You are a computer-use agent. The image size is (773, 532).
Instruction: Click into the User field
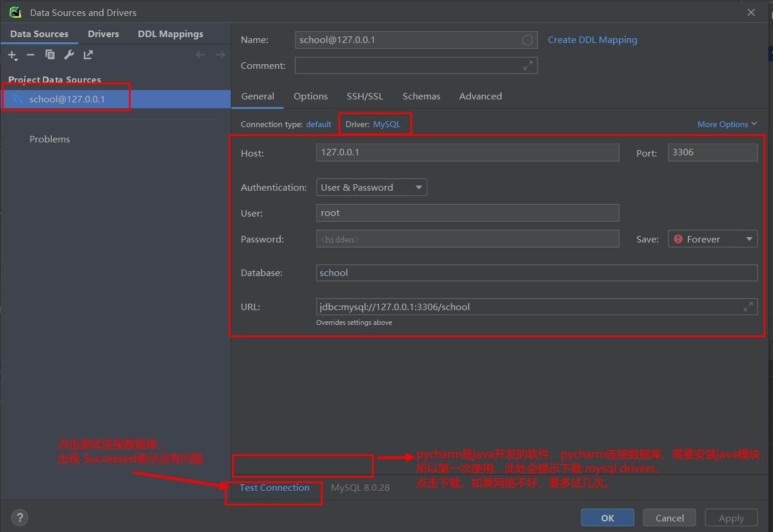[x=467, y=213]
